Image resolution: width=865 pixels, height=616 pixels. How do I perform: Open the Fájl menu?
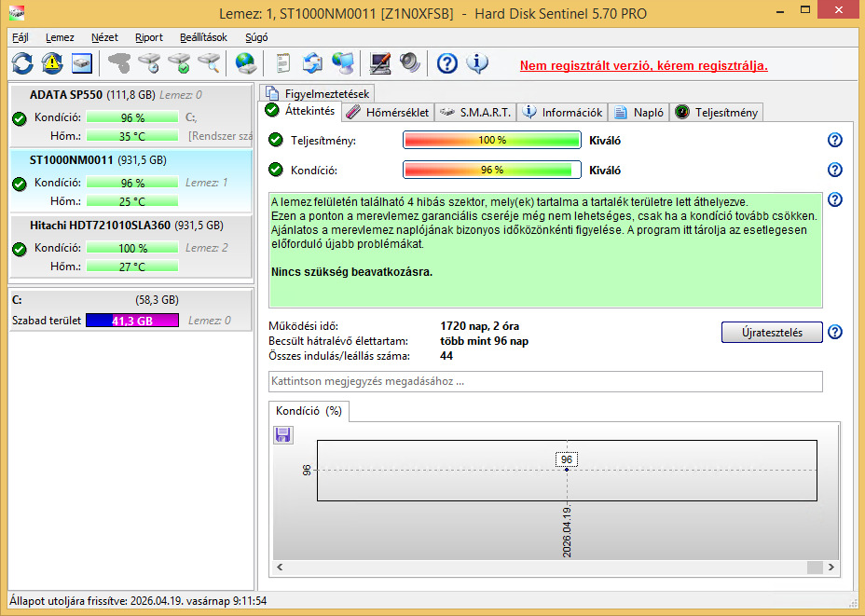[21, 37]
